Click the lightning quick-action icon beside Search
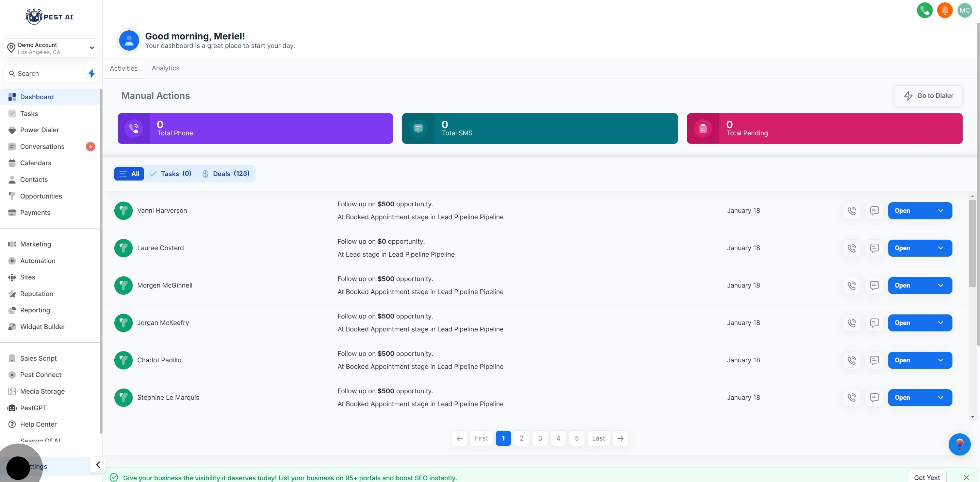This screenshot has height=482, width=980. point(91,73)
